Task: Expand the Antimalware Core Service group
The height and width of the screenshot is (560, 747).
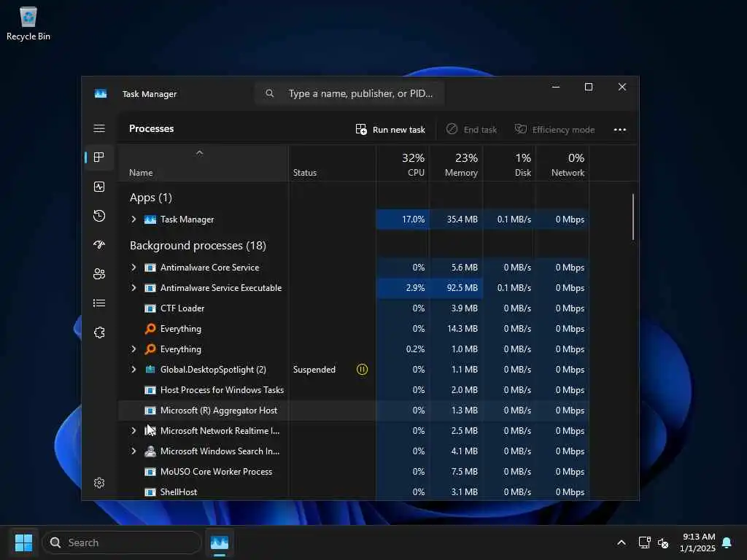Action: 133,268
